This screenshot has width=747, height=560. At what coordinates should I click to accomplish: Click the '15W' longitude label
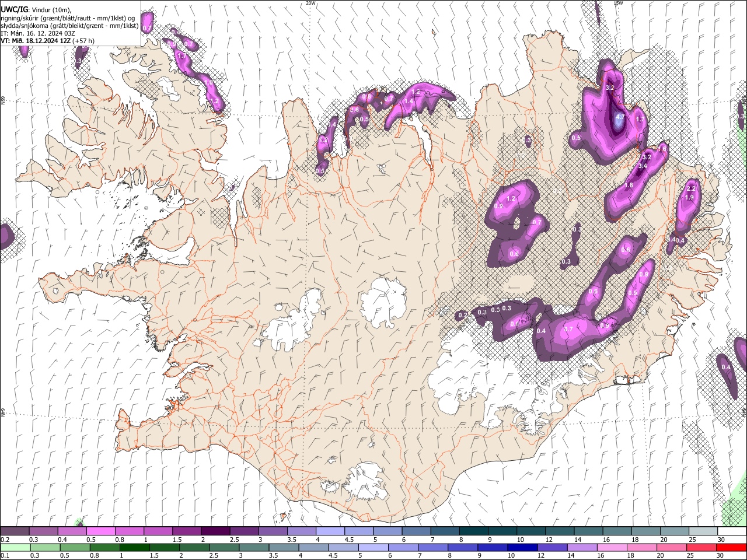(x=618, y=3)
